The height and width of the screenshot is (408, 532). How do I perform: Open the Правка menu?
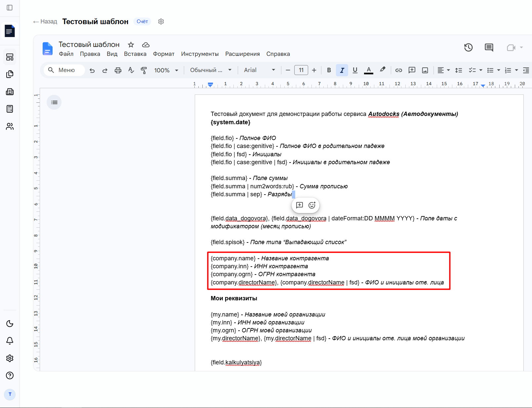(x=90, y=54)
